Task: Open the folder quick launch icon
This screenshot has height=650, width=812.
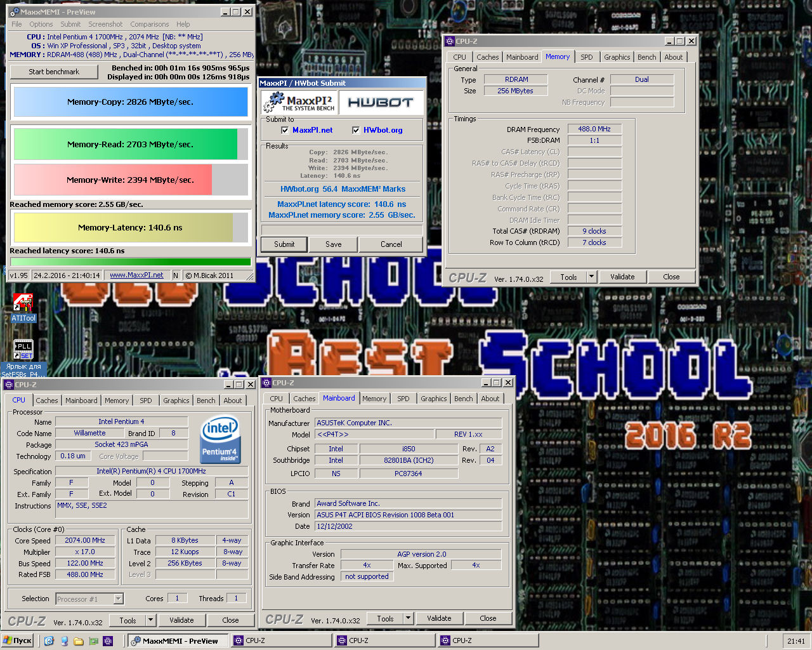Action: (79, 641)
